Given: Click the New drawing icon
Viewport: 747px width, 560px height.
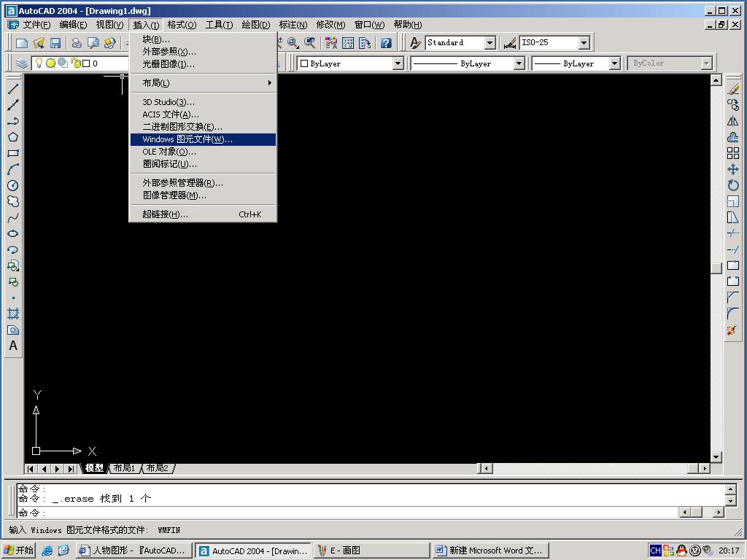Looking at the screenshot, I should (22, 43).
